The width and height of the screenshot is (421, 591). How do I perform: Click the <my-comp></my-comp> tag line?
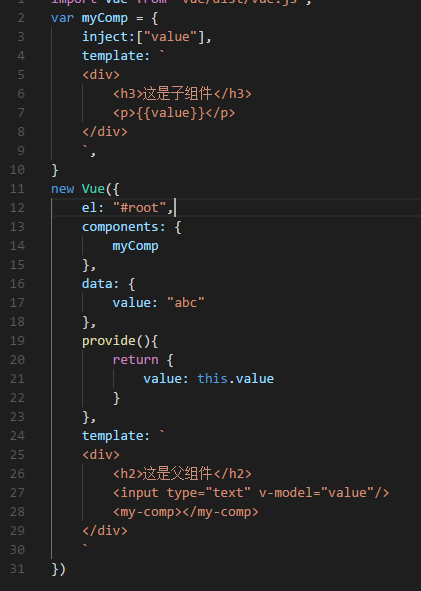tap(185, 512)
